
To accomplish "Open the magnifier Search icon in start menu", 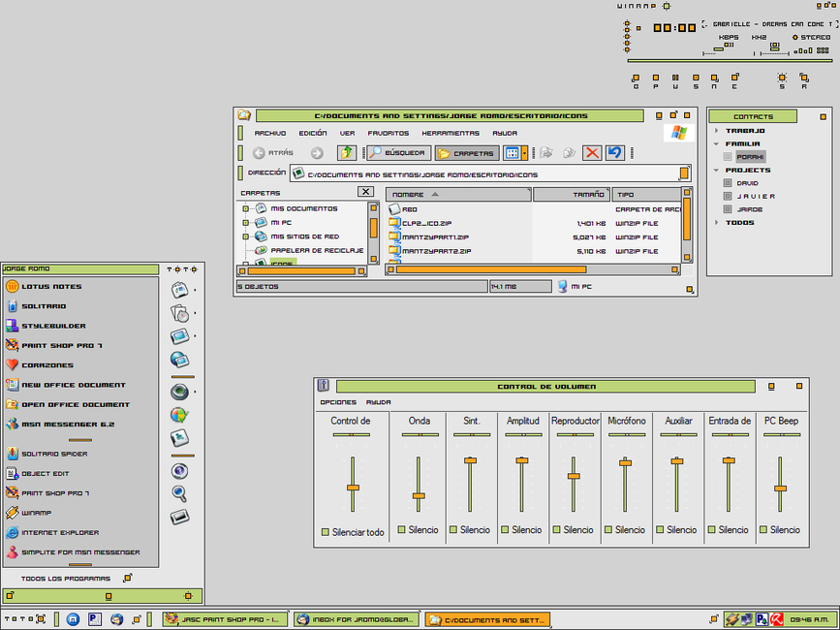I will click(179, 493).
